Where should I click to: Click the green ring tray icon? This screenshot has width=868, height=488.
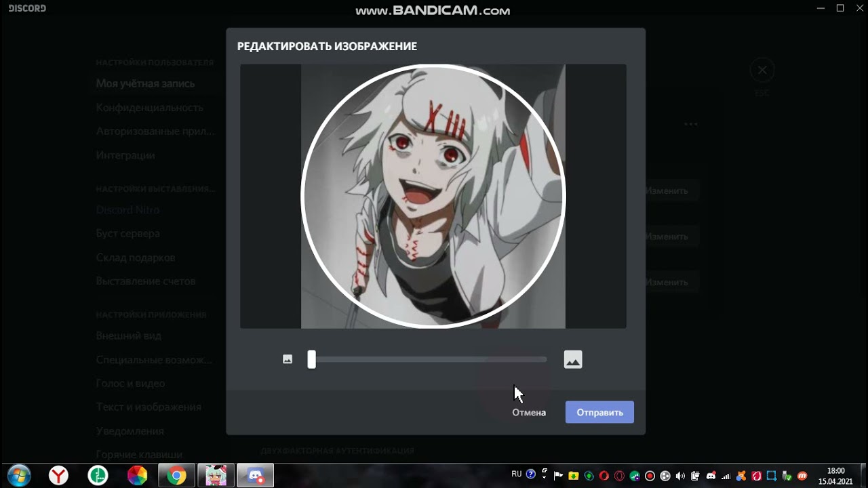[589, 476]
